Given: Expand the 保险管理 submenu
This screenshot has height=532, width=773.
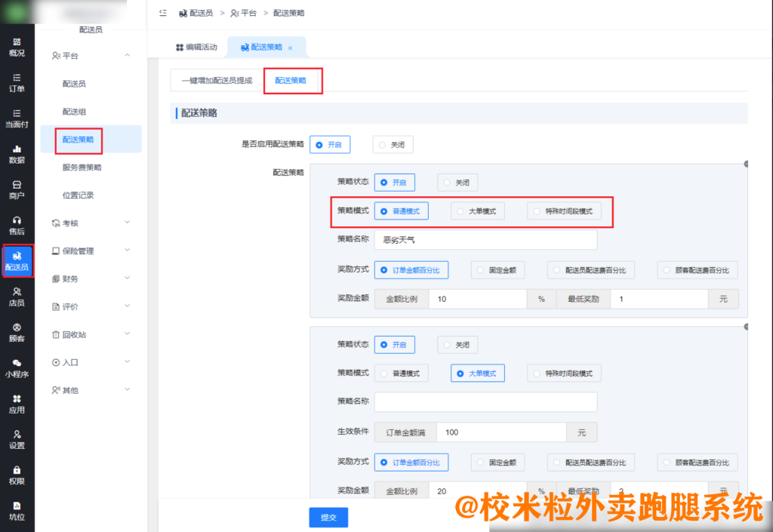Looking at the screenshot, I should click(127, 251).
